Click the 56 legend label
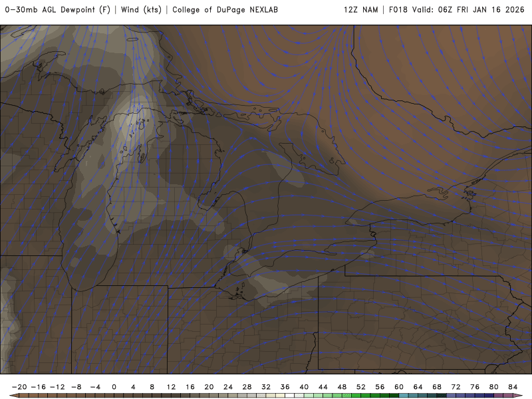 [x=380, y=387]
